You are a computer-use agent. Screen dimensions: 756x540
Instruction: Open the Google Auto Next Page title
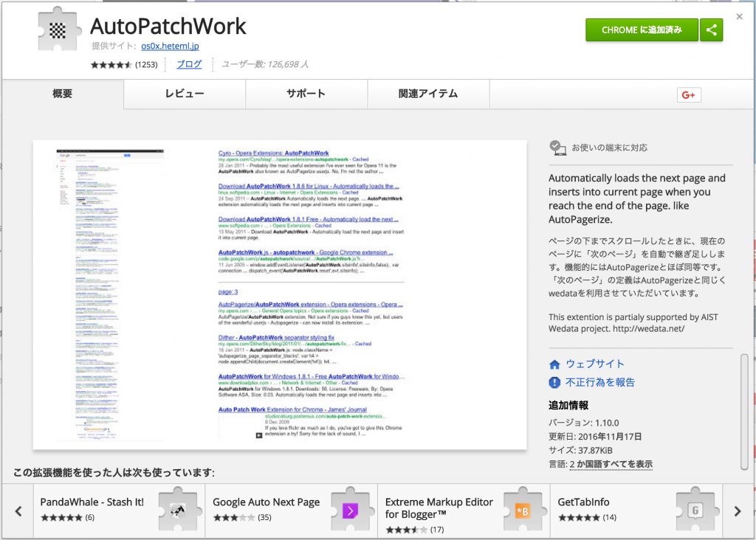point(266,502)
